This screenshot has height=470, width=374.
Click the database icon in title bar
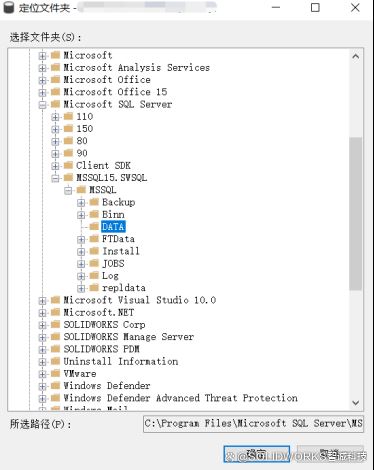[x=9, y=7]
